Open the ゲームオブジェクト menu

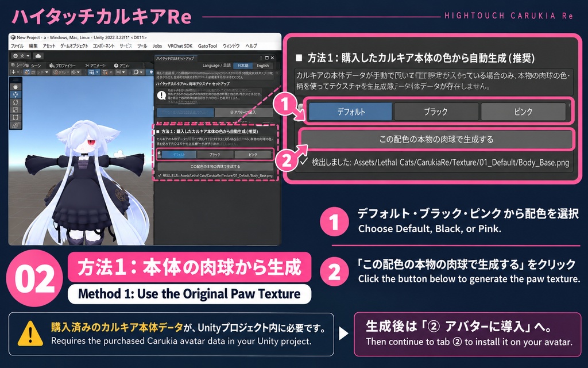[74, 46]
